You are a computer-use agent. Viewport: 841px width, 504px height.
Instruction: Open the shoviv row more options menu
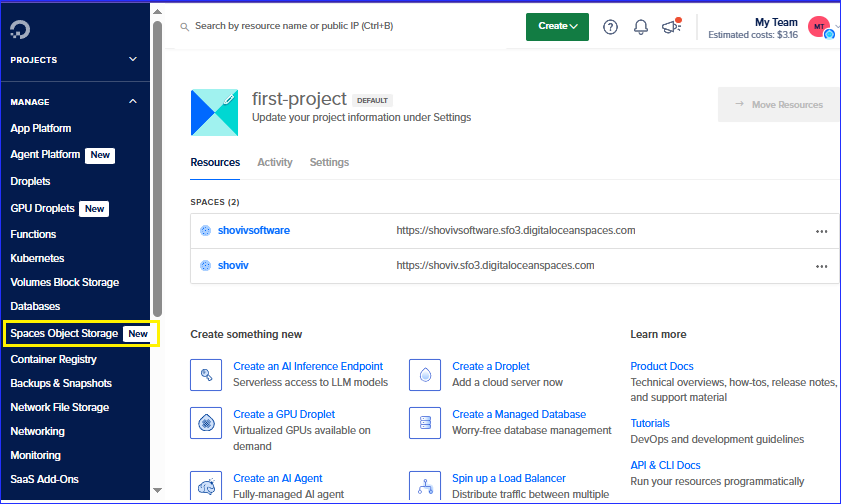pyautogui.click(x=821, y=266)
